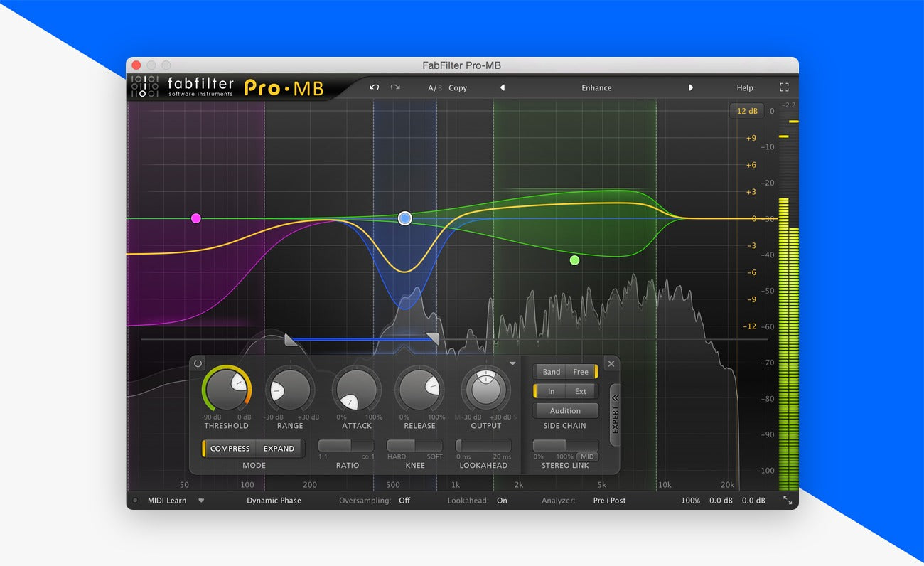924x566 pixels.
Task: Close the band controls panel
Action: point(611,363)
